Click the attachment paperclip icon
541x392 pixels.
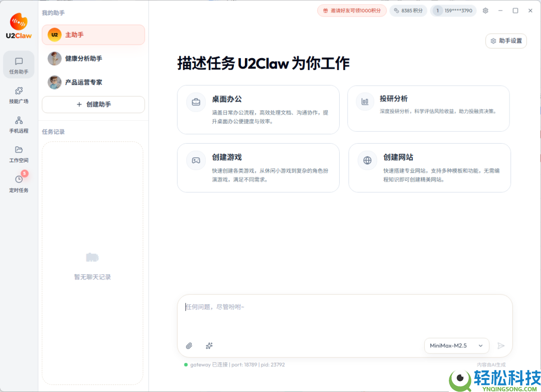pyautogui.click(x=189, y=346)
